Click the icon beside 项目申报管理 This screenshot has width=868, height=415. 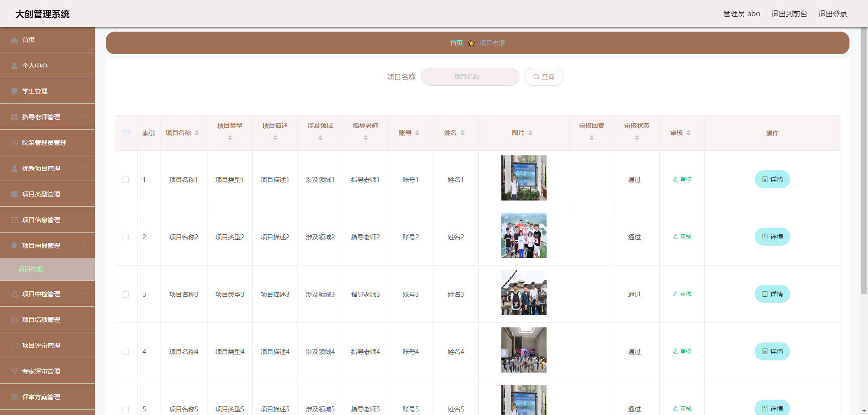[x=14, y=246]
